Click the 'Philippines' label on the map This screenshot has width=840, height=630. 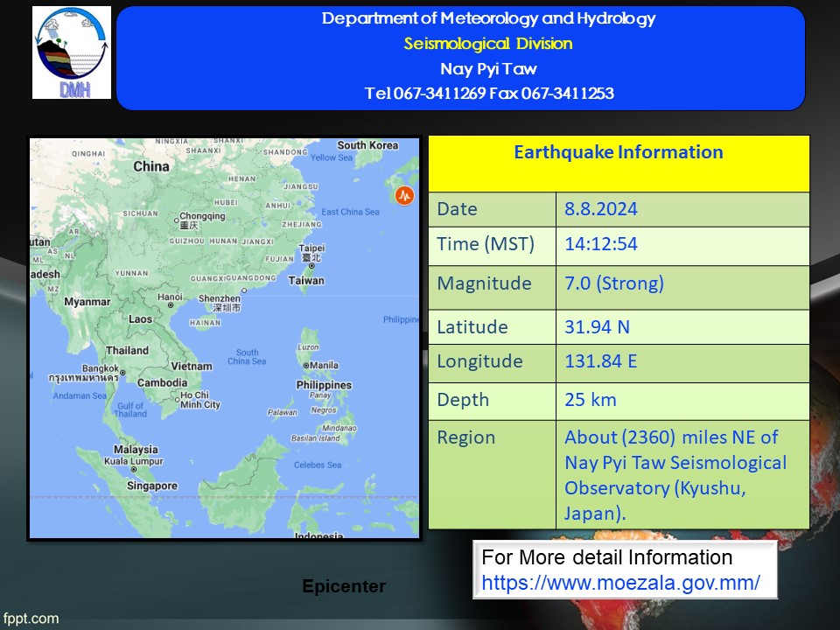pos(324,385)
